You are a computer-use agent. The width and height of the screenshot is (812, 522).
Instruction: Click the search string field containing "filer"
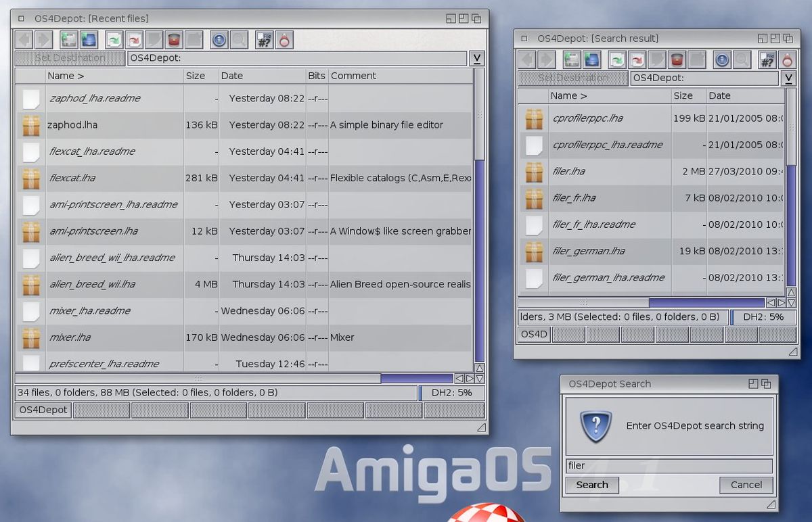pos(669,466)
